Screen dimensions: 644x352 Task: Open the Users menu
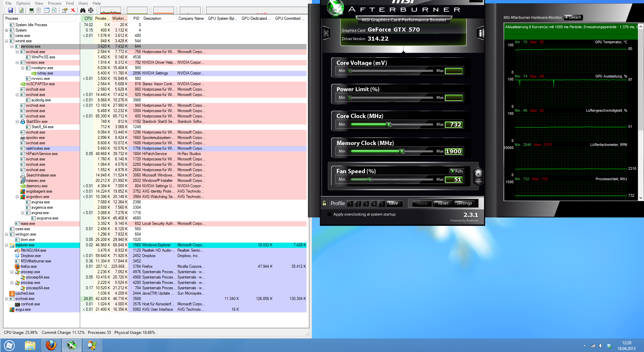point(83,3)
